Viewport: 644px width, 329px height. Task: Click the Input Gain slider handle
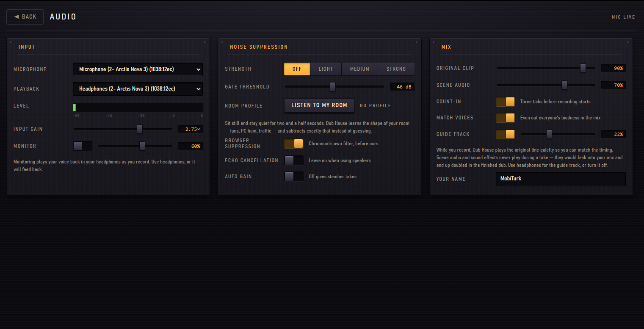coord(140,129)
